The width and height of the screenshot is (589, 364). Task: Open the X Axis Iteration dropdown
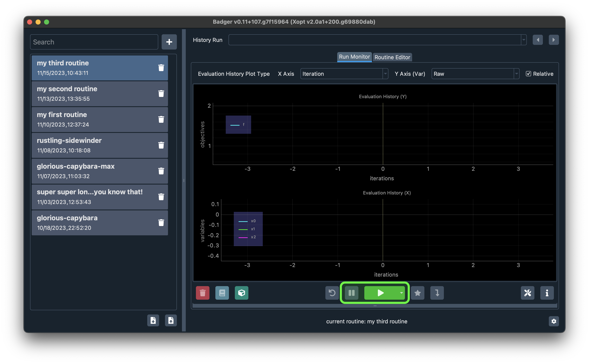(344, 74)
